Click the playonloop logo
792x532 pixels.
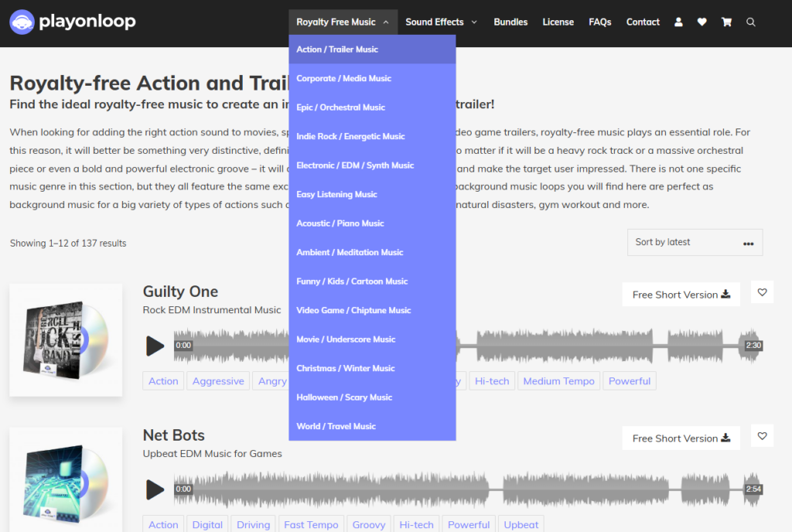coord(73,22)
